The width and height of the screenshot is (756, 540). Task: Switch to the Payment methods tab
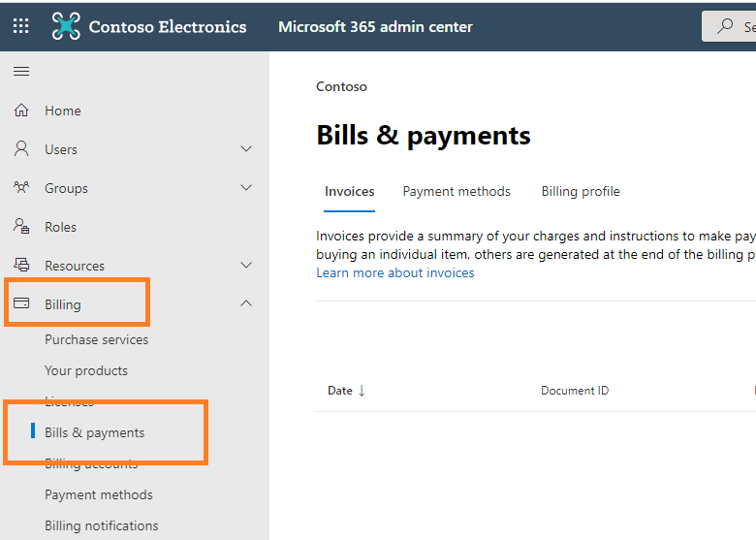point(457,192)
